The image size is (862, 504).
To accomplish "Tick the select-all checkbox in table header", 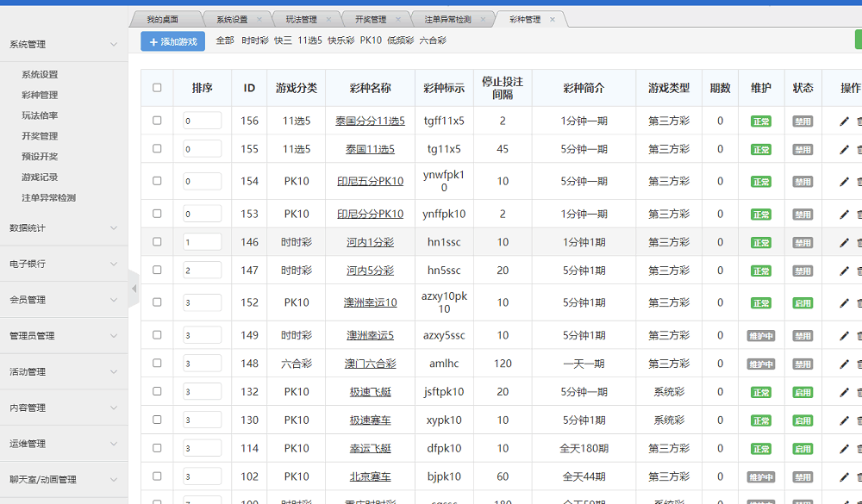I will [x=157, y=88].
